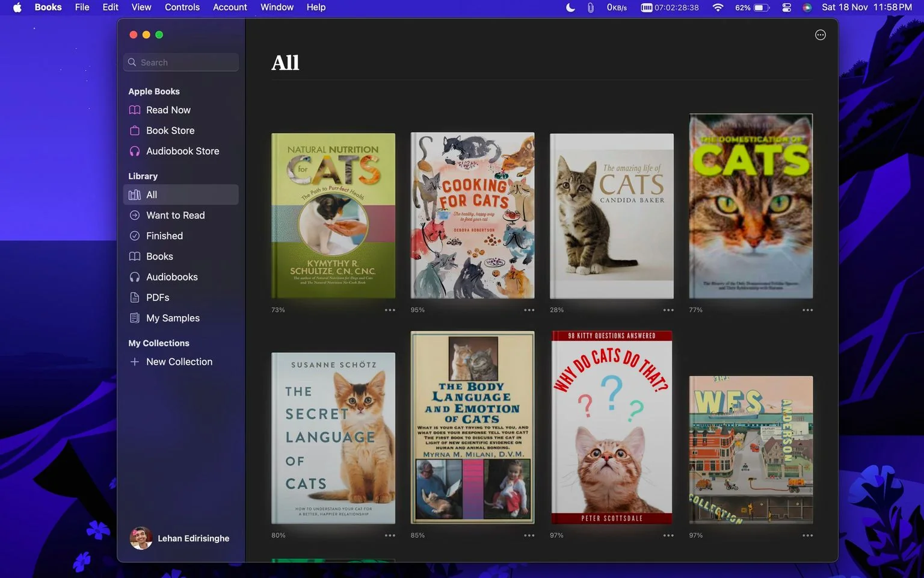924x578 pixels.
Task: Open Natural Nutrition for Cats book cover
Action: pyautogui.click(x=333, y=216)
